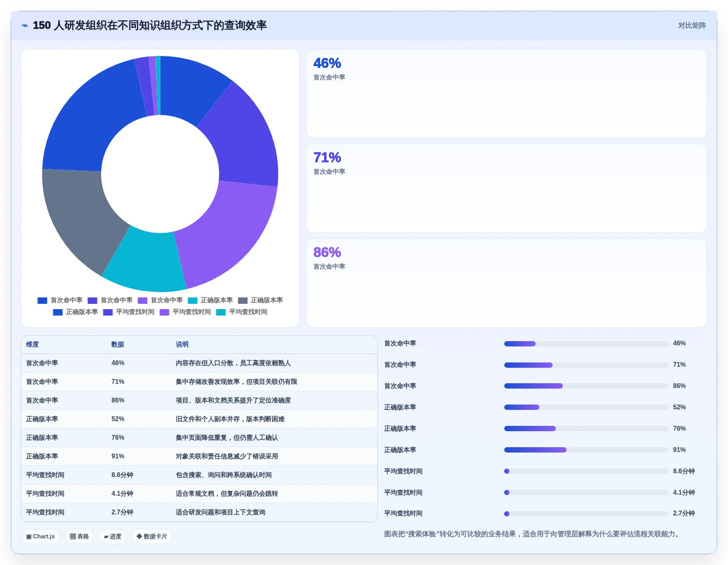Toggle the blue 首次命中率 legend item
This screenshot has width=728, height=565.
(x=60, y=300)
